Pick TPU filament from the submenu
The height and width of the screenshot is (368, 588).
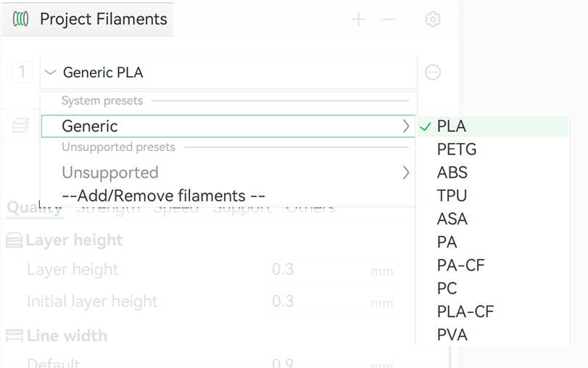(452, 196)
